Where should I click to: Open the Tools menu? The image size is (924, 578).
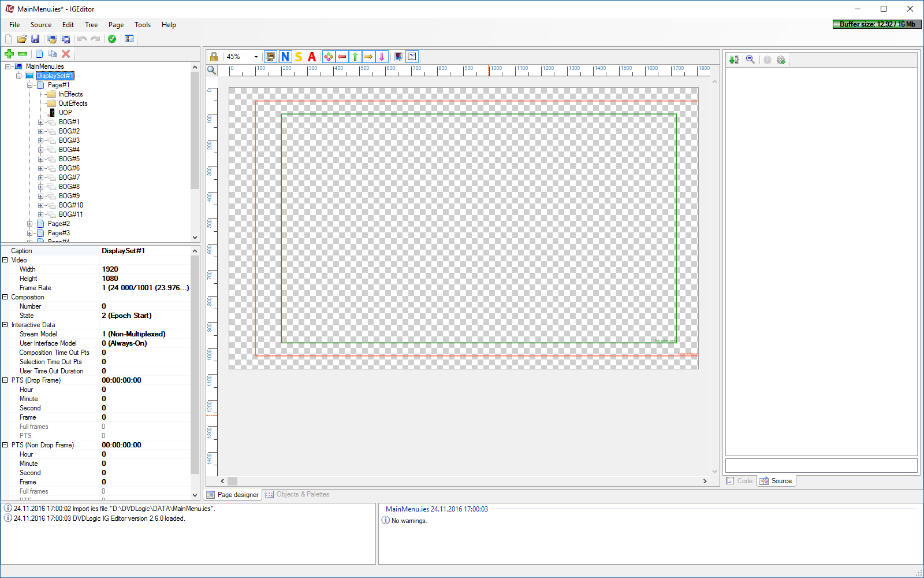[142, 25]
